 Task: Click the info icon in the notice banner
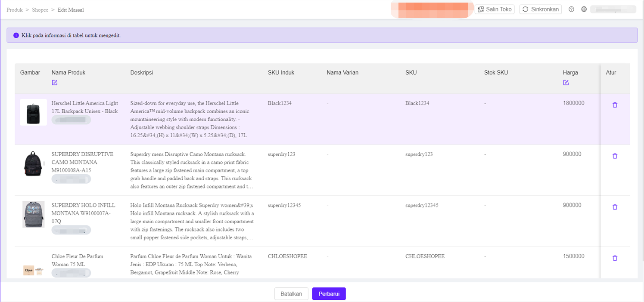tap(16, 35)
